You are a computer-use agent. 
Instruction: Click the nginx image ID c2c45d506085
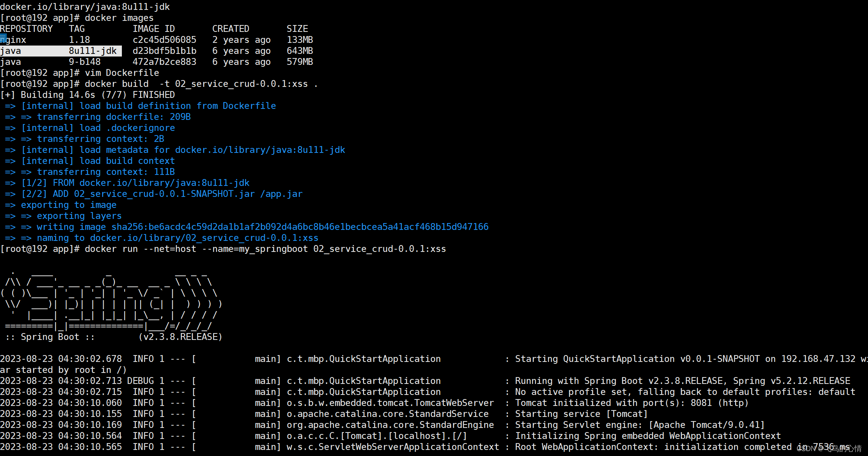pyautogui.click(x=164, y=40)
